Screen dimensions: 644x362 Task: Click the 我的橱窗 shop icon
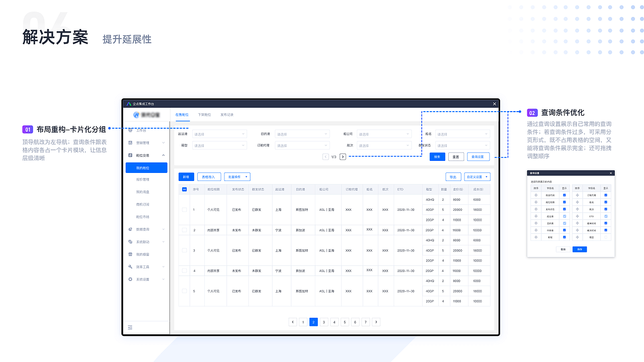[130, 254]
